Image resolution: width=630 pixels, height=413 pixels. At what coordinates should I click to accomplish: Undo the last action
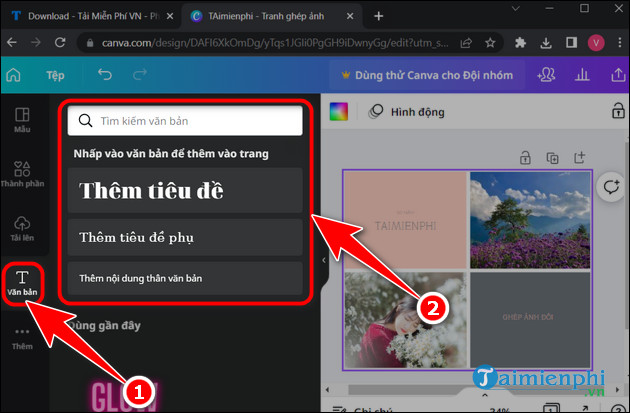pyautogui.click(x=105, y=75)
